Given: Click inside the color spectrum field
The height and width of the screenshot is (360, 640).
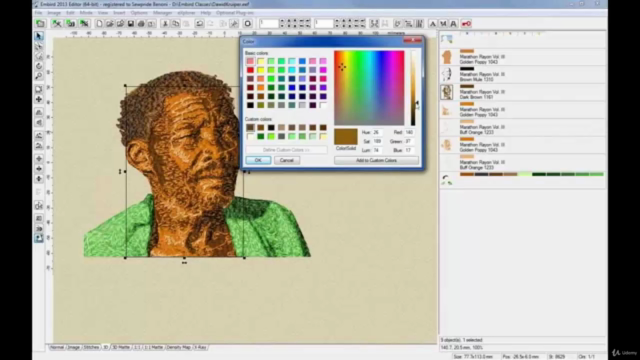Looking at the screenshot, I should coord(369,88).
